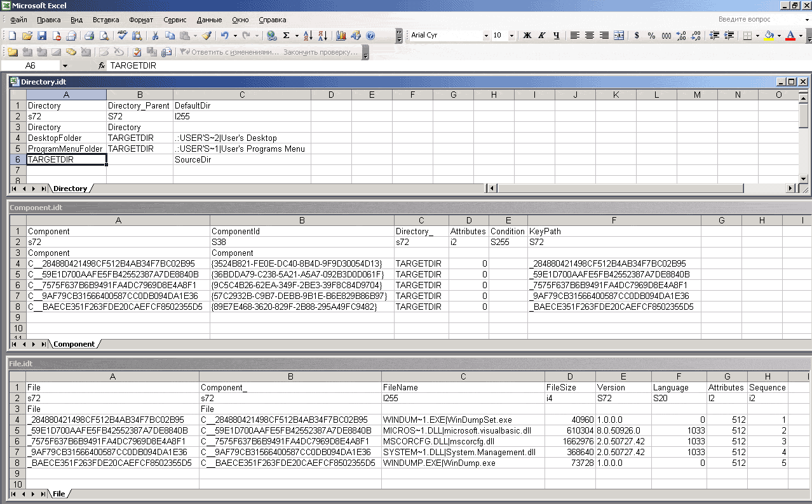
Task: Apply fill color bucket swatch
Action: click(x=769, y=36)
